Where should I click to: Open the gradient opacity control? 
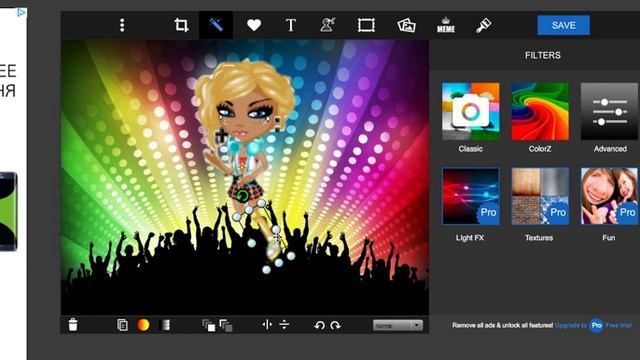point(165,325)
